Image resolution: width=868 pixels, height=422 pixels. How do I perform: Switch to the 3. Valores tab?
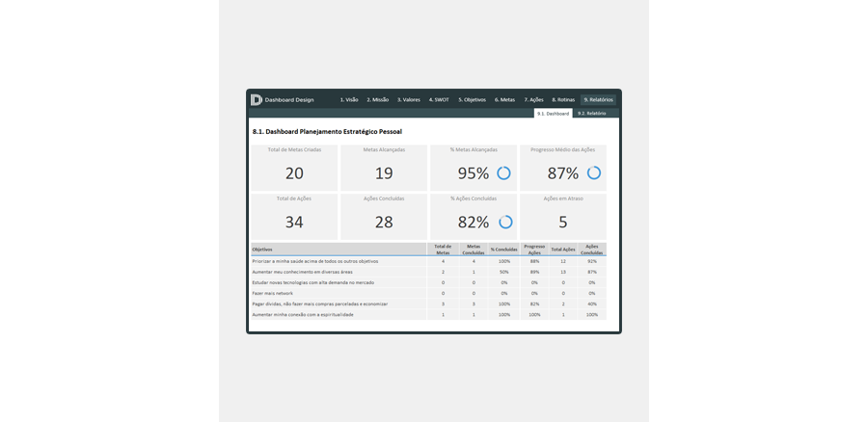coord(409,99)
